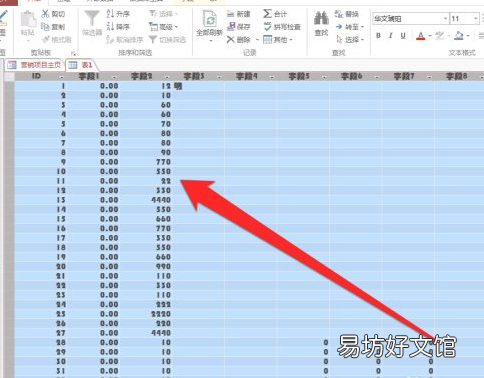This screenshot has width=484, height=378.
Task: Click the select-all box left of ID
Action: click(9, 77)
